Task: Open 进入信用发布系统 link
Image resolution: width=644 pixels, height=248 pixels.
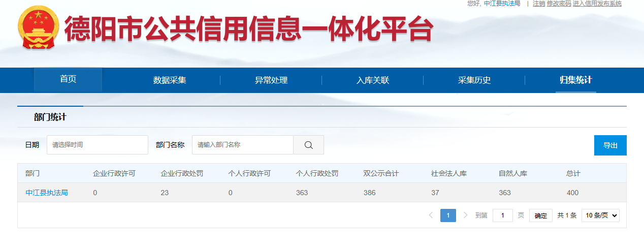Action: point(597,4)
